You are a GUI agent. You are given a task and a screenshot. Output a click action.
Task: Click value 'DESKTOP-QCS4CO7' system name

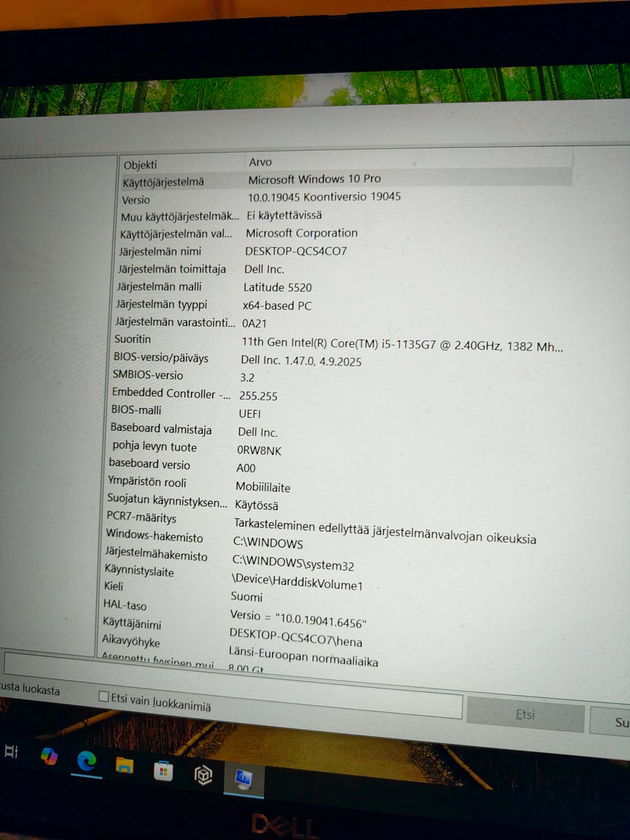pyautogui.click(x=296, y=251)
